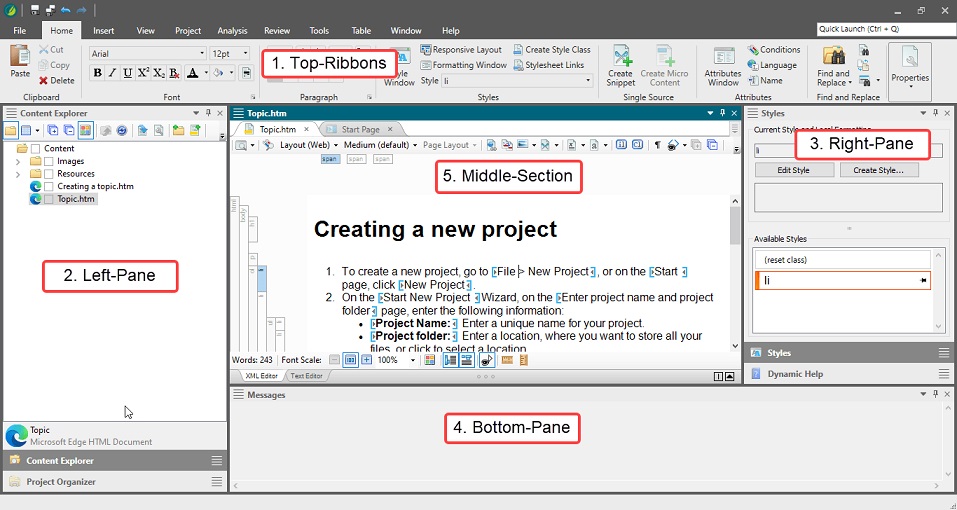This screenshot has width=957, height=510.
Task: Switch to the Text Editor tab
Action: (306, 376)
